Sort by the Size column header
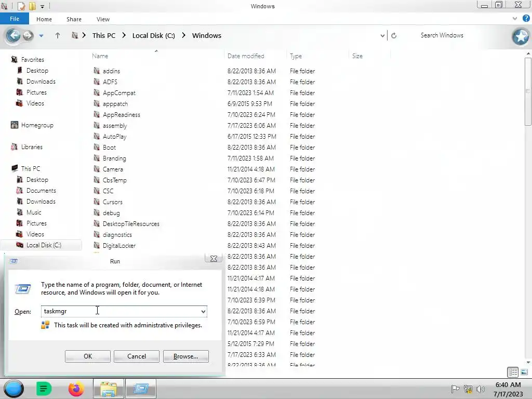Screen dimensions: 532x399 357,56
